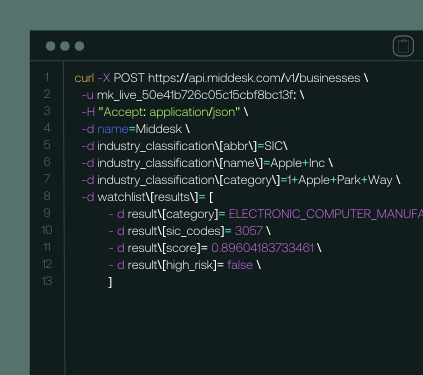Click line number 5 in the gutter

point(47,145)
